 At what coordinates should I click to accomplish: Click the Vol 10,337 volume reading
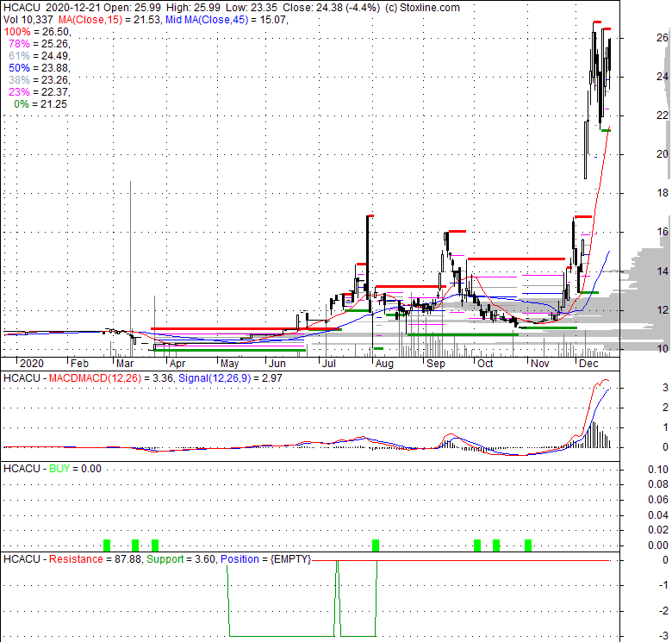[28, 20]
